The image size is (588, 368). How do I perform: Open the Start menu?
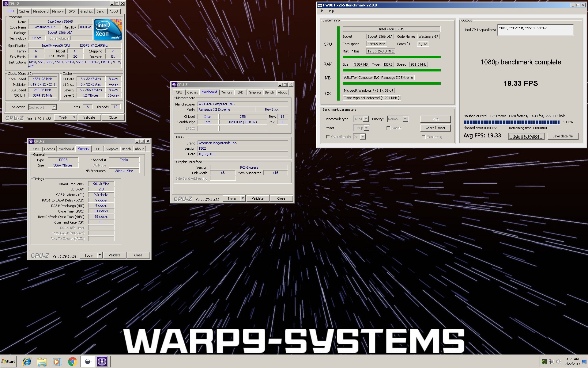pos(8,362)
